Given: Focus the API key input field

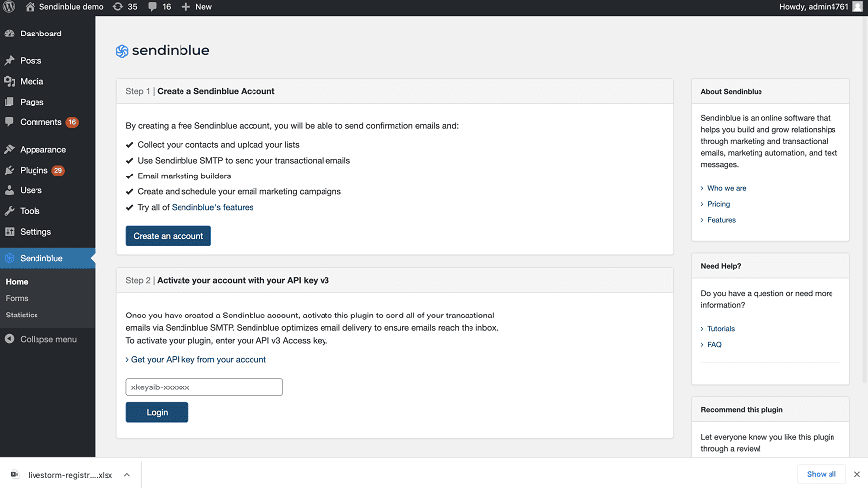Looking at the screenshot, I should (x=204, y=387).
